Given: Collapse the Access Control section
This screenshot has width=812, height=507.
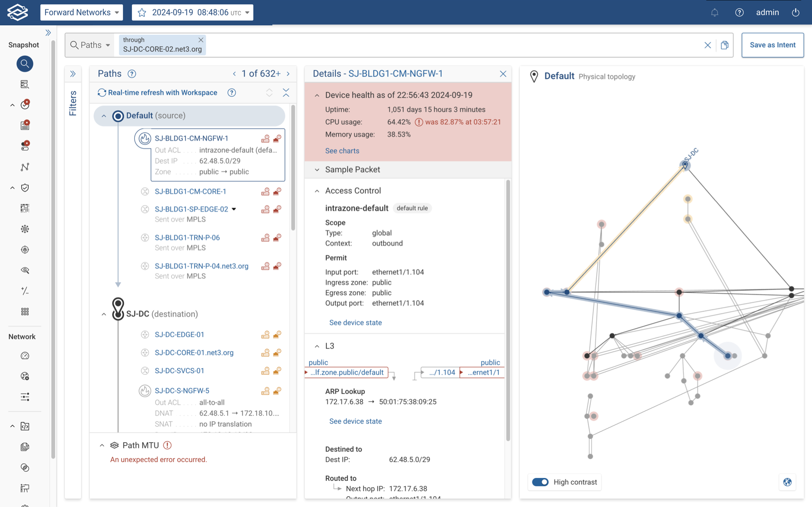Looking at the screenshot, I should pyautogui.click(x=317, y=191).
